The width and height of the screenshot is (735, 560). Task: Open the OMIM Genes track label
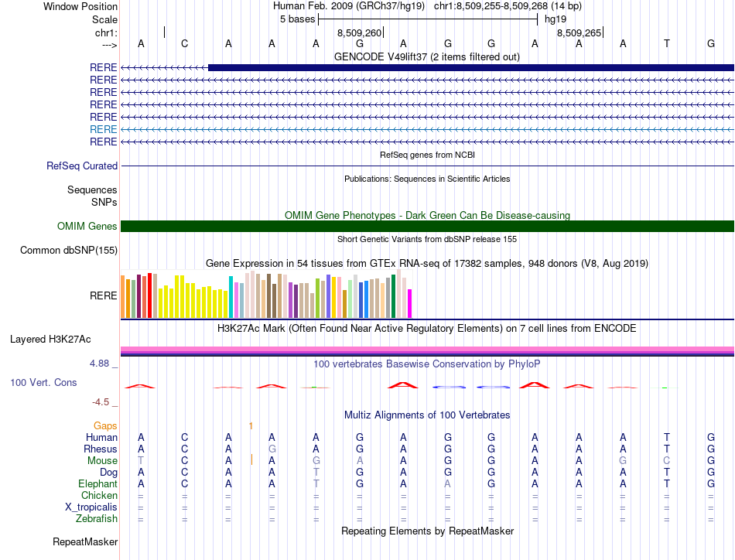click(87, 227)
